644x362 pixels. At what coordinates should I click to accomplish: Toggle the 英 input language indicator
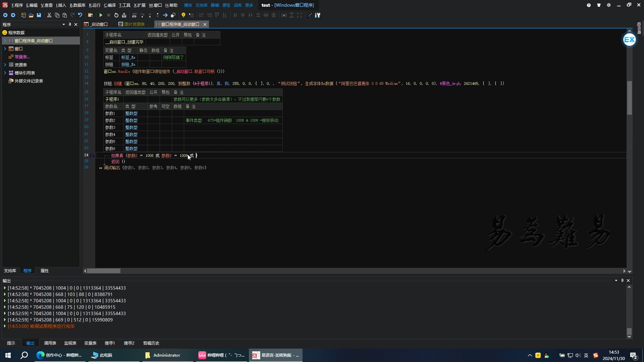point(586,355)
